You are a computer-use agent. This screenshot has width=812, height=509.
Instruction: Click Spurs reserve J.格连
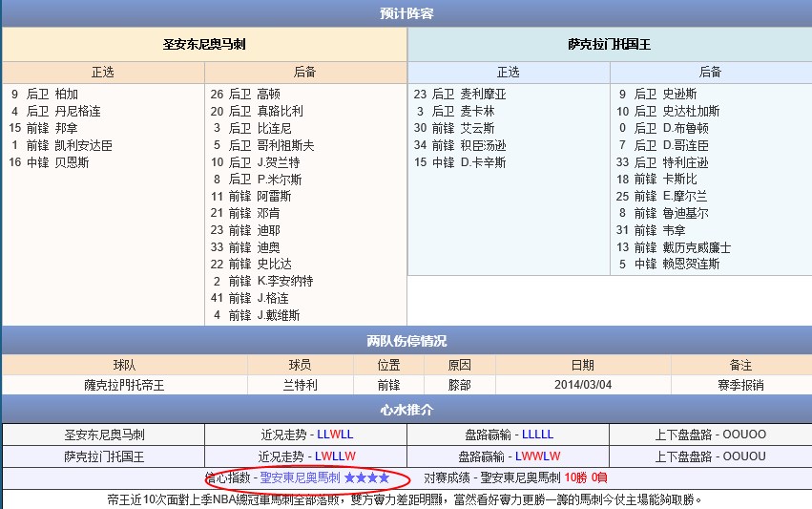(273, 298)
